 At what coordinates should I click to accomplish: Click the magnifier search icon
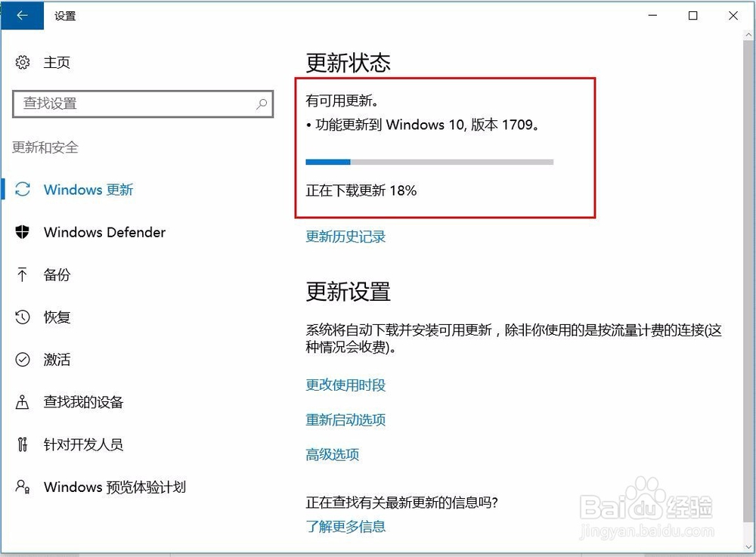pyautogui.click(x=262, y=104)
